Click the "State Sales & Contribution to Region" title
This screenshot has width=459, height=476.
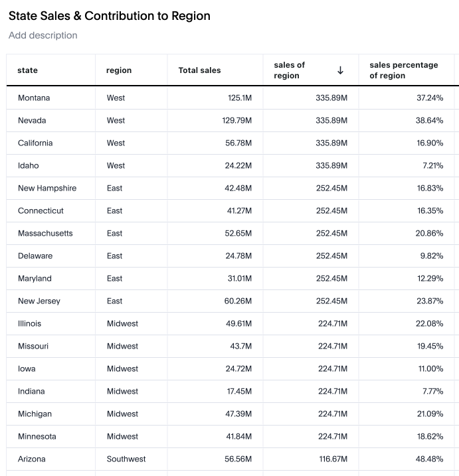(110, 16)
